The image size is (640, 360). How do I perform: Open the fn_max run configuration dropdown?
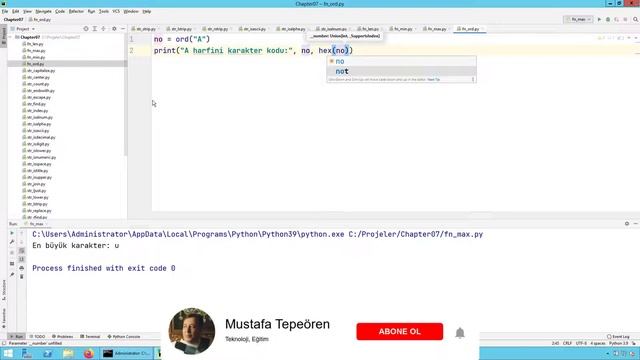click(x=578, y=20)
